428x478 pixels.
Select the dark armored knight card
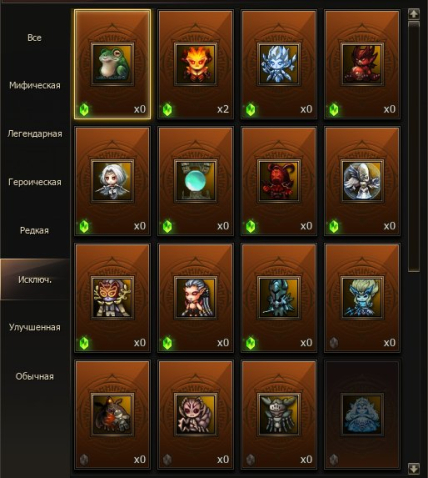279,298
